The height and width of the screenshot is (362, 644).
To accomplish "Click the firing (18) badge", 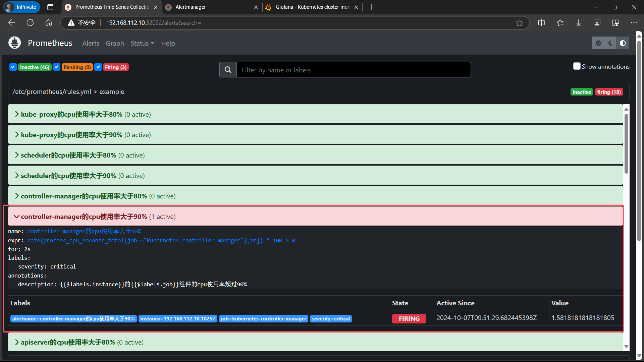I will (x=609, y=92).
